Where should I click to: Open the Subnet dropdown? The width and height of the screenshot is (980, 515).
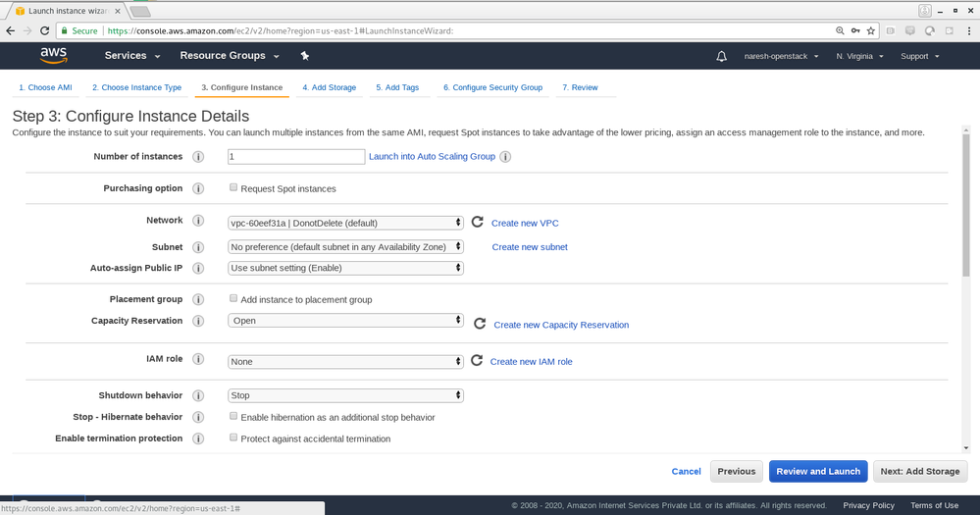point(345,247)
